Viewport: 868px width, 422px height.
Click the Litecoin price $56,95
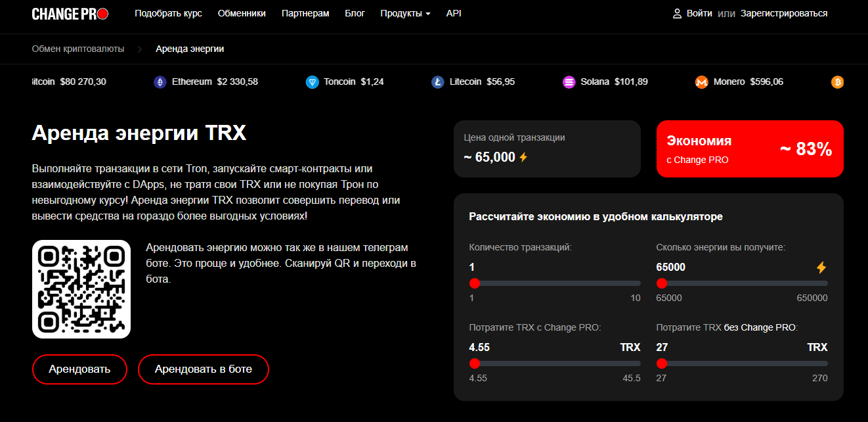501,82
